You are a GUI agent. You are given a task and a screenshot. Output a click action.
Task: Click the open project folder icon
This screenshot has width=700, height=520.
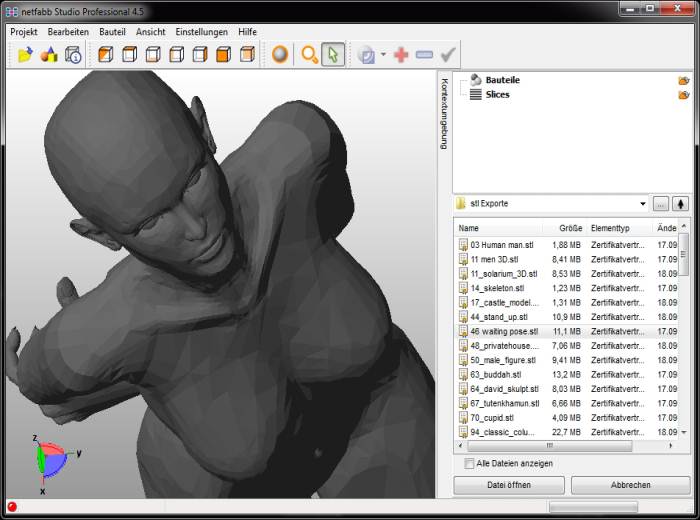pos(25,55)
